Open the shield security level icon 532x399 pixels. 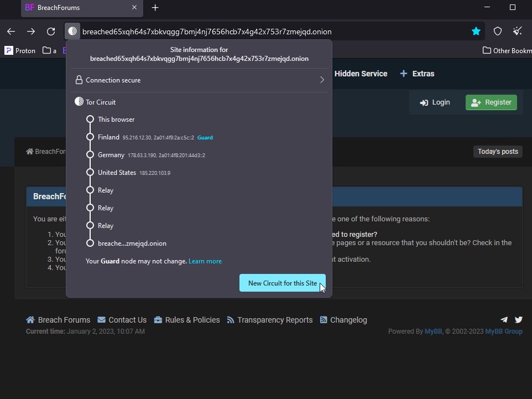click(497, 31)
